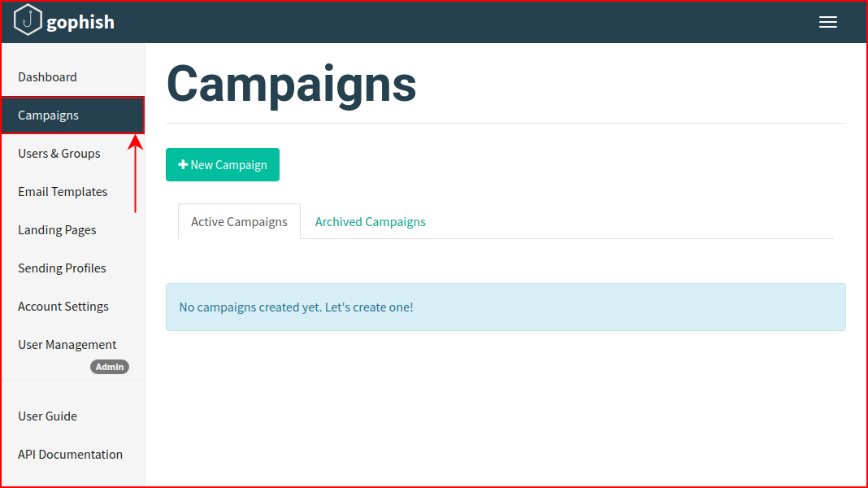The height and width of the screenshot is (488, 868).
Task: Click the gophish brand name text
Action: pyautogui.click(x=80, y=22)
